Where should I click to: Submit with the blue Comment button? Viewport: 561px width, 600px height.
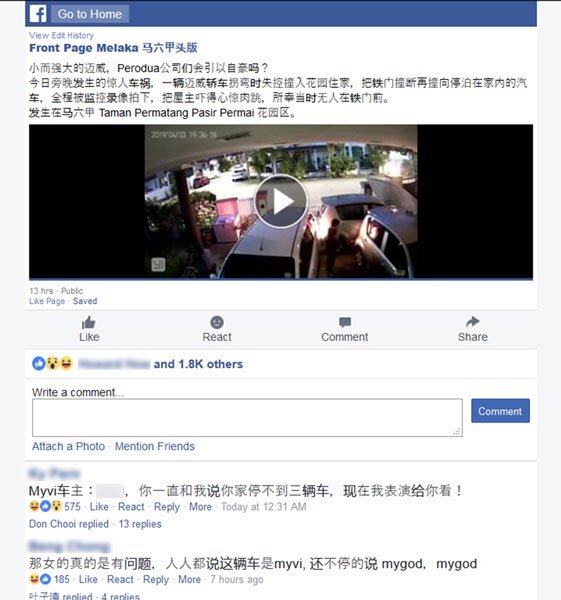point(500,411)
